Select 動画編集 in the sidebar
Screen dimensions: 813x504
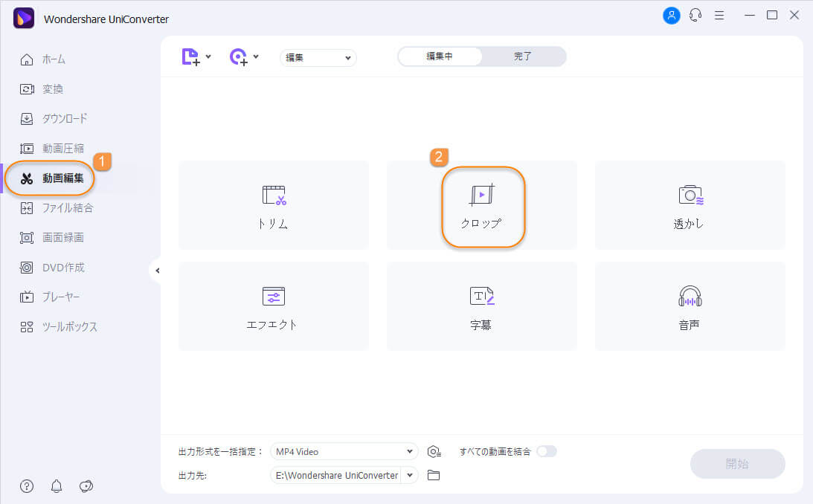tap(52, 178)
